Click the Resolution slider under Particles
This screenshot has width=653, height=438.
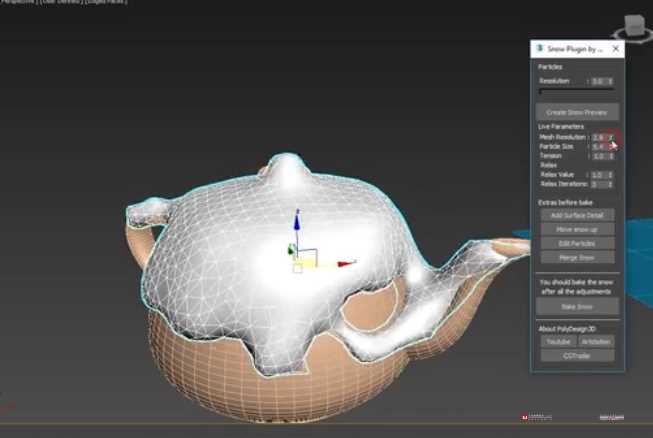pyautogui.click(x=576, y=90)
